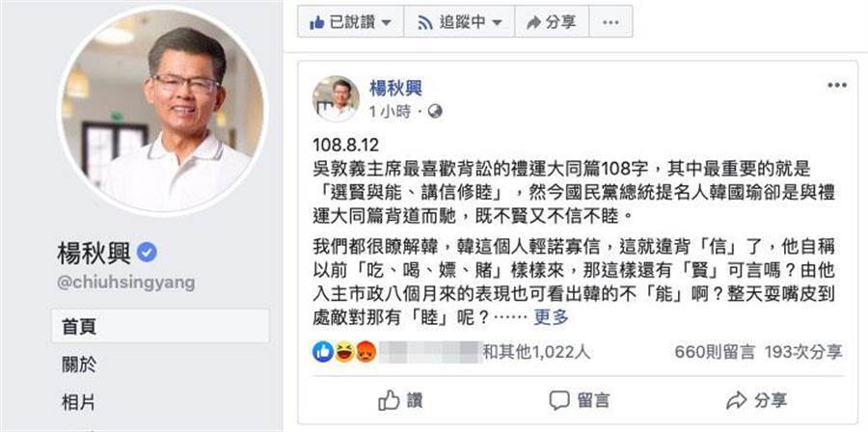This screenshot has width=868, height=432.
Task: Open the 追蹤中 following dropdown
Action: click(459, 21)
